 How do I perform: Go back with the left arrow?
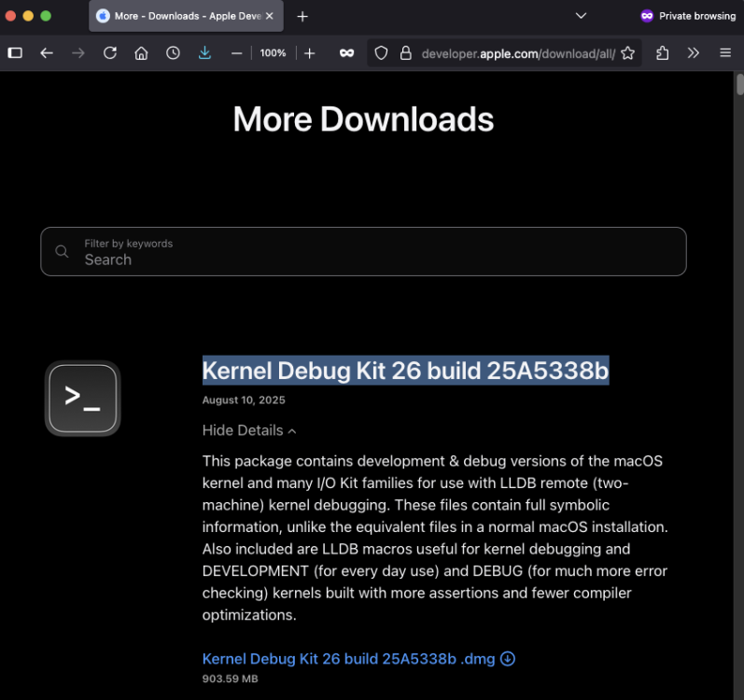pos(47,52)
